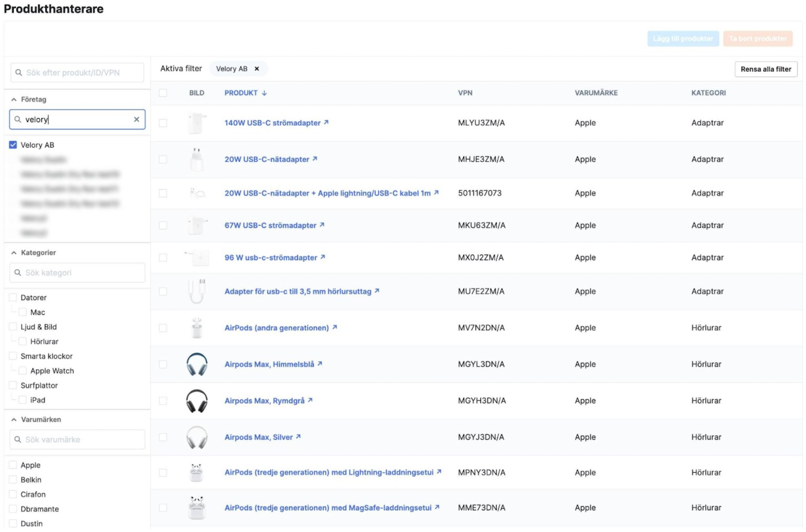Check the Hörlurar subcategory checkbox
806x532 pixels.
23,341
